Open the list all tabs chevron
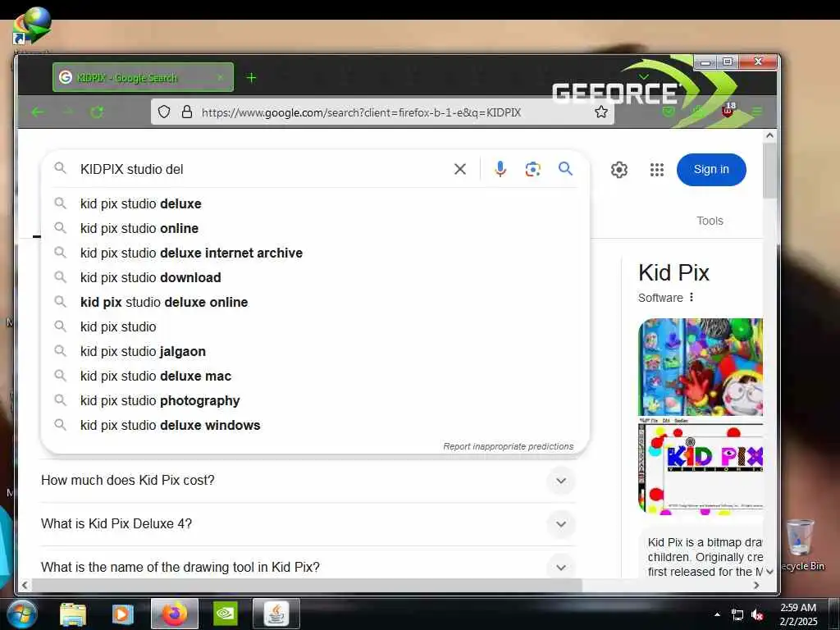The width and height of the screenshot is (840, 630). coord(644,76)
